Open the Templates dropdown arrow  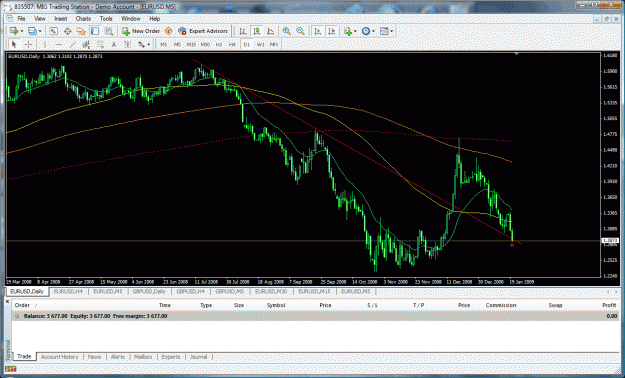coord(392,31)
